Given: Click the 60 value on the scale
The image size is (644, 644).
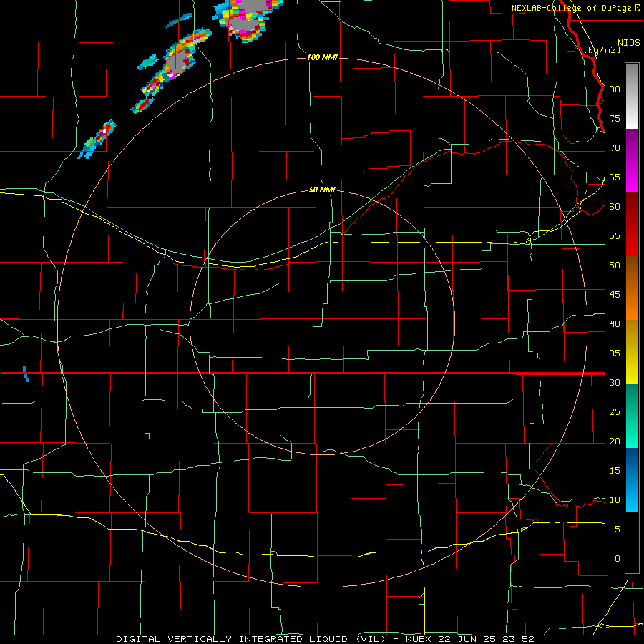Looking at the screenshot, I should pos(615,206).
